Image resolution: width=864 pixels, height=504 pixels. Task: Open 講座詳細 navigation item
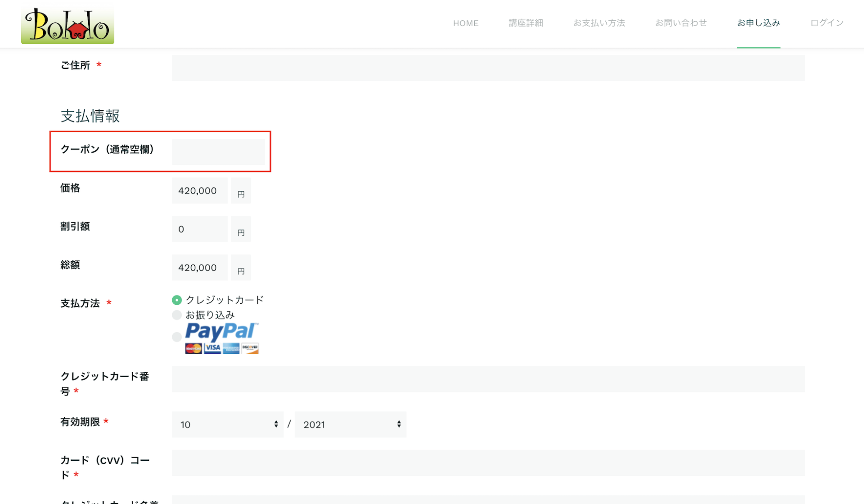[526, 23]
